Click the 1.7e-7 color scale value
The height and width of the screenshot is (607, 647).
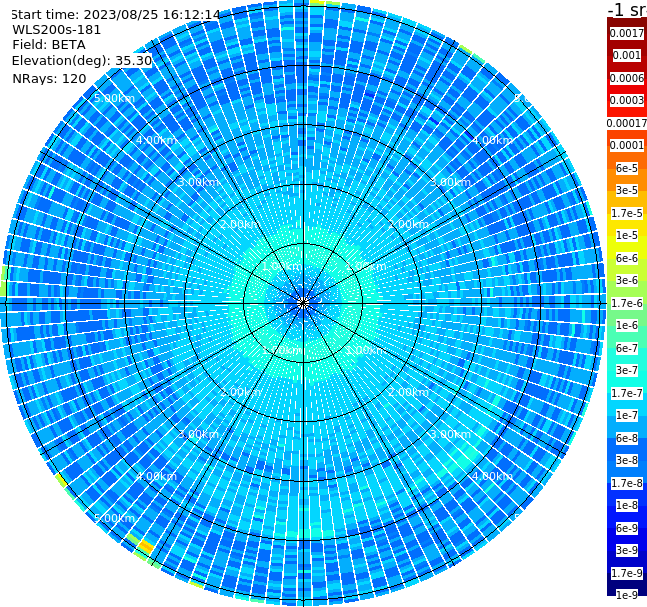[626, 393]
